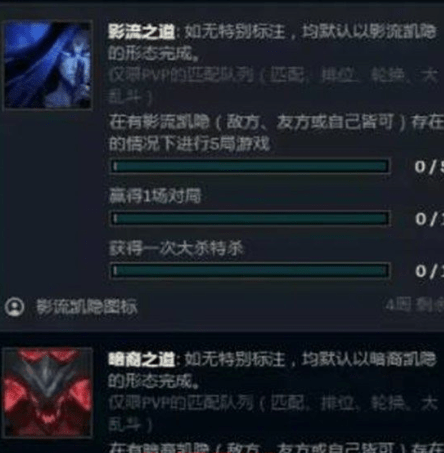Click the blue Shadow Assassin Kayn portrait
Screen dimensions: 444x453
pyautogui.click(x=48, y=65)
